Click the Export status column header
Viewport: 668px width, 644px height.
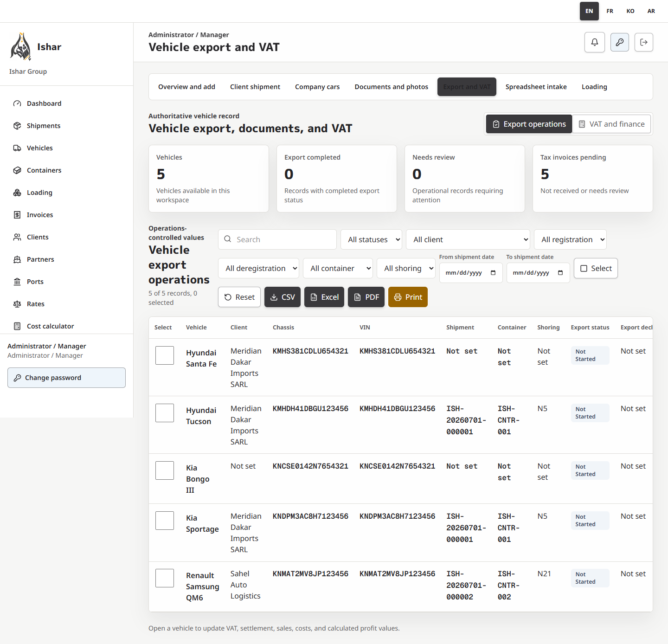590,327
